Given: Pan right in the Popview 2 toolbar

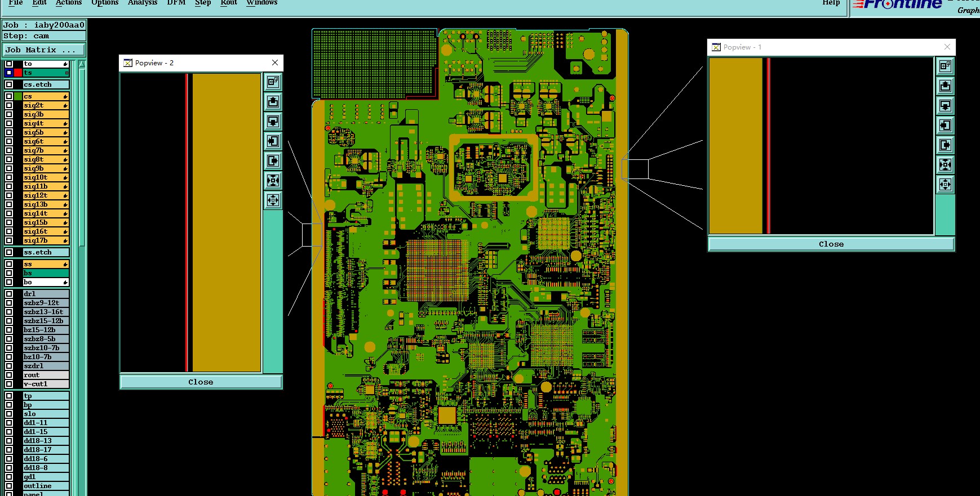Looking at the screenshot, I should tap(273, 160).
